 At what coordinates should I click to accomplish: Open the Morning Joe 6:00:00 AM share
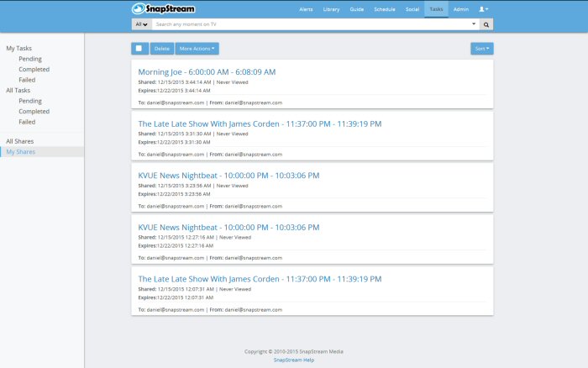pos(207,72)
